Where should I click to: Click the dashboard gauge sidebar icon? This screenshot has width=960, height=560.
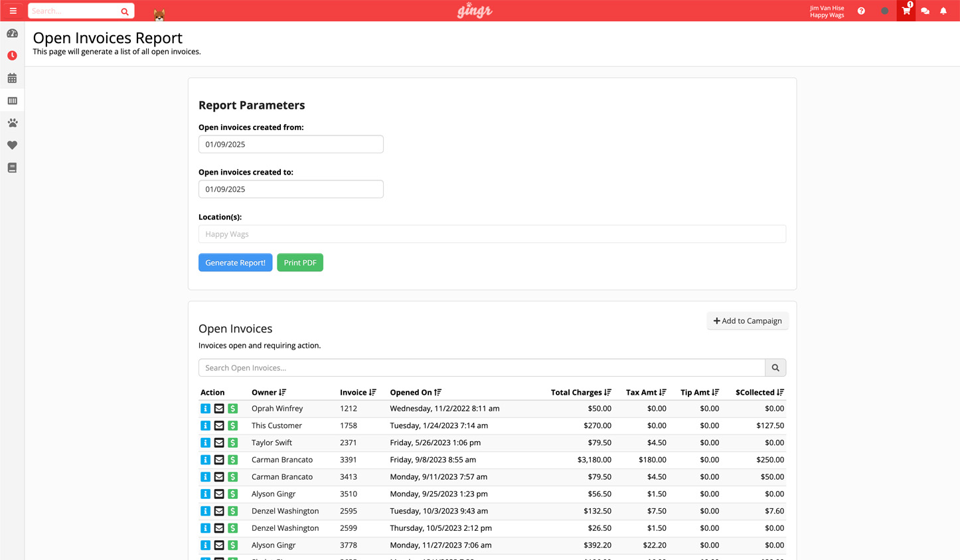point(12,33)
